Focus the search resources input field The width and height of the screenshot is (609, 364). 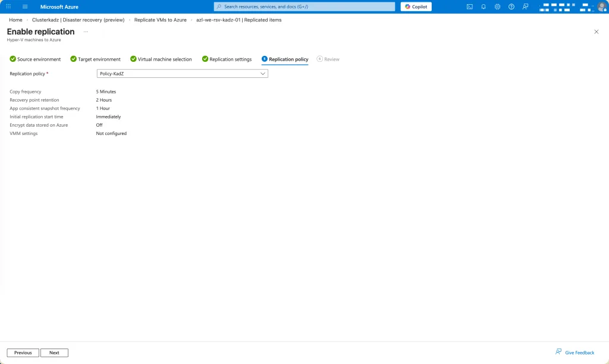[x=304, y=7]
